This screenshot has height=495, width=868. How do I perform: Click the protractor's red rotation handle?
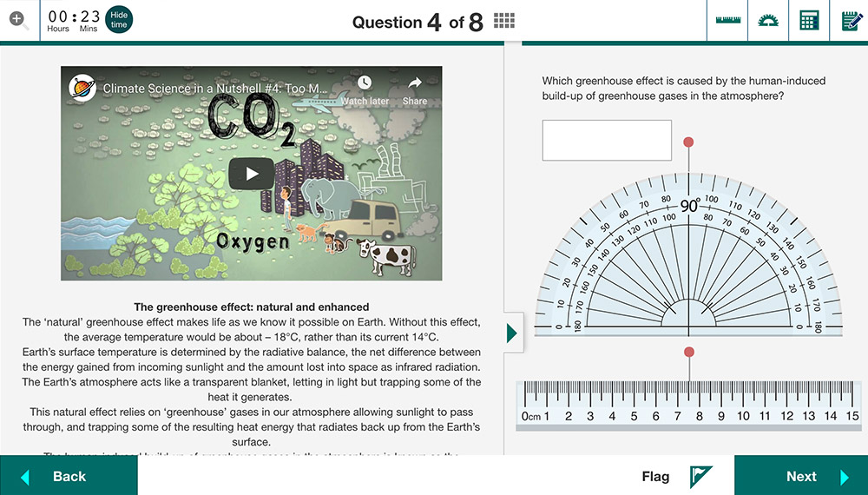tap(688, 142)
